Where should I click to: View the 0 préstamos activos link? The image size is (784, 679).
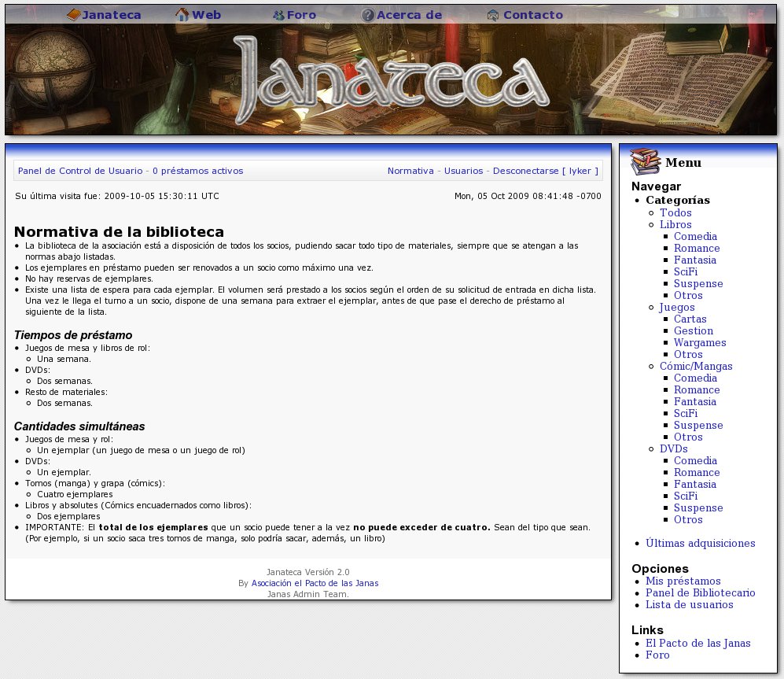(x=197, y=171)
